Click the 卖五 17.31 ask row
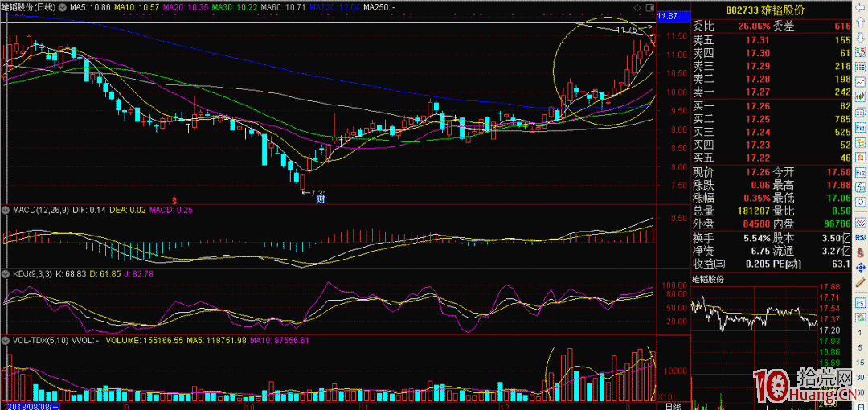This screenshot has width=868, height=410. [773, 40]
